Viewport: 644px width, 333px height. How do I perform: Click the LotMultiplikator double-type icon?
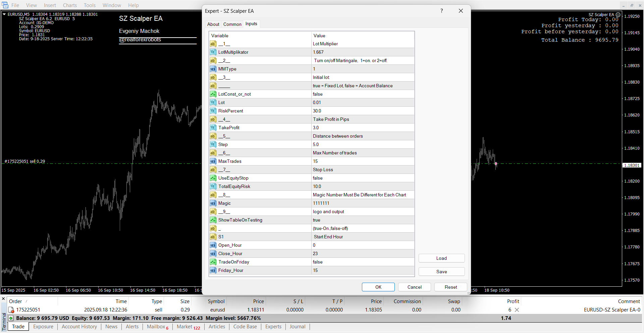point(213,52)
